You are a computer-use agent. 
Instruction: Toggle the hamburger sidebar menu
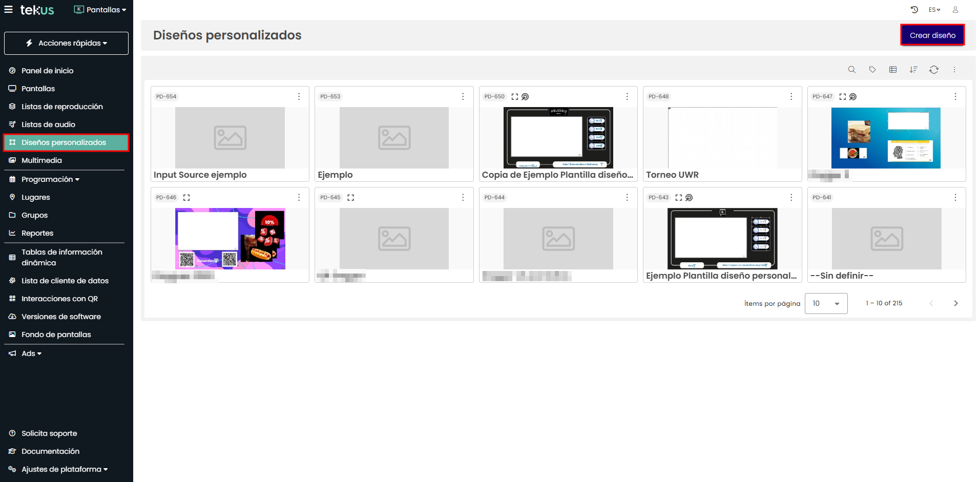pyautogui.click(x=8, y=10)
